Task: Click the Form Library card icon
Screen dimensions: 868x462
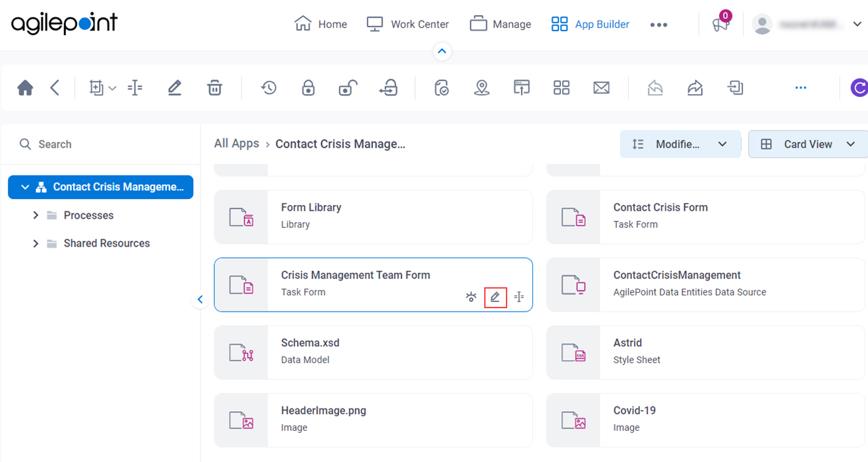Action: click(241, 217)
